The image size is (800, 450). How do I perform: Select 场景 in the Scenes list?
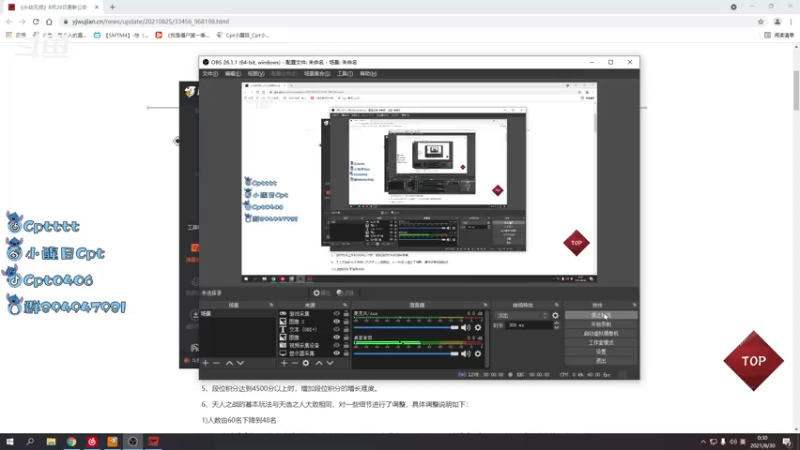237,314
